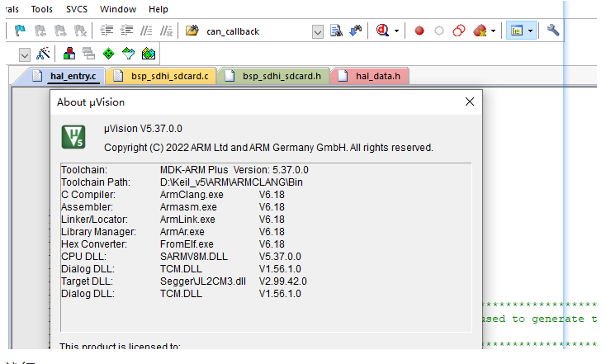Image resolution: width=606 pixels, height=364 pixels.
Task: Unindent the selected lines
Action: pos(127,31)
